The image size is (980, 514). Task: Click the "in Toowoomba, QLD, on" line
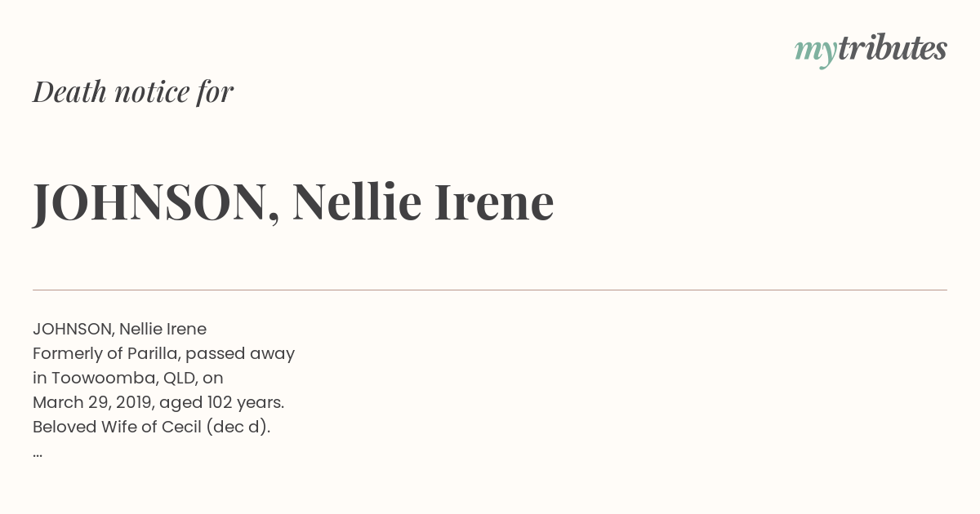(x=128, y=379)
